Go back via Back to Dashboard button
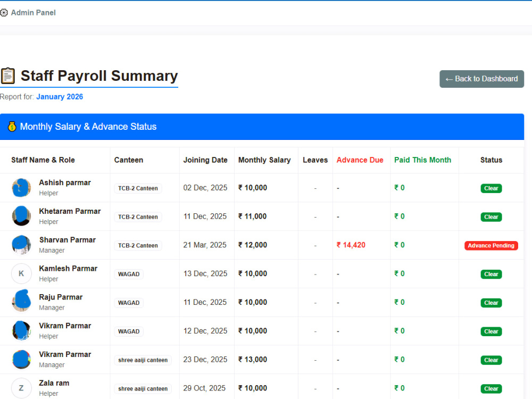 pos(481,79)
